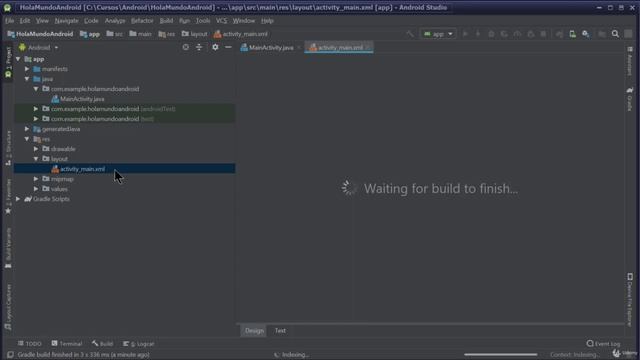The image size is (640, 360).
Task: Open the VCS menu
Action: (x=222, y=21)
